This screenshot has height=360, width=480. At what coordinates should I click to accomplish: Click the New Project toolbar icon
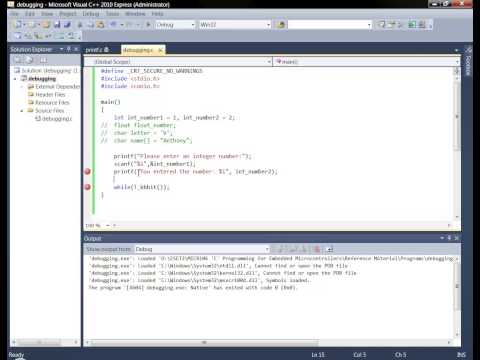pos(17,24)
